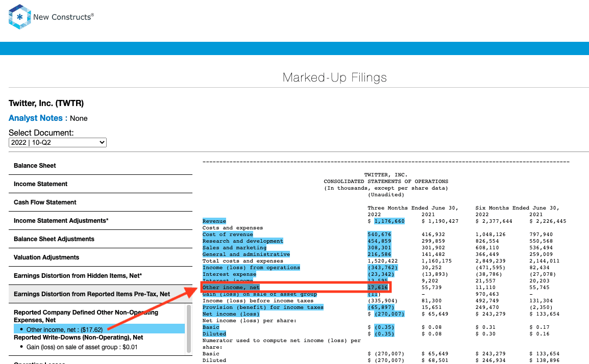The image size is (589, 364).
Task: Open the Select Document dropdown
Action: coord(58,143)
